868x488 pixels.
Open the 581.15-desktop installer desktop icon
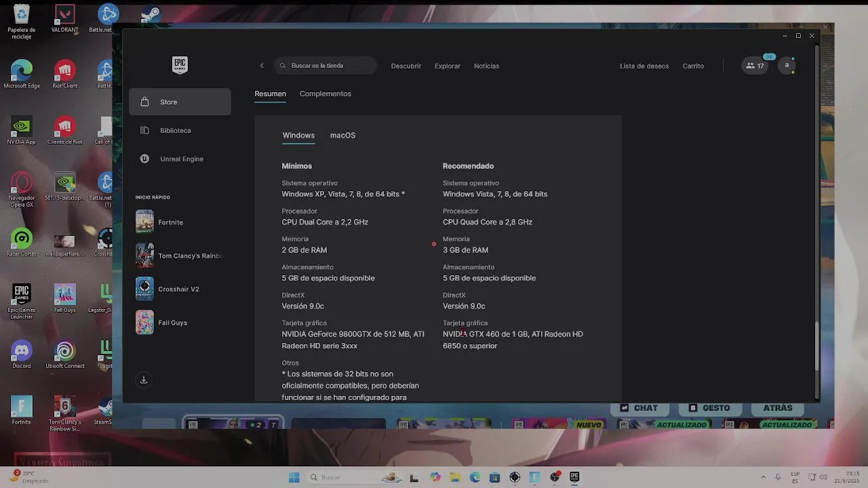click(x=65, y=186)
